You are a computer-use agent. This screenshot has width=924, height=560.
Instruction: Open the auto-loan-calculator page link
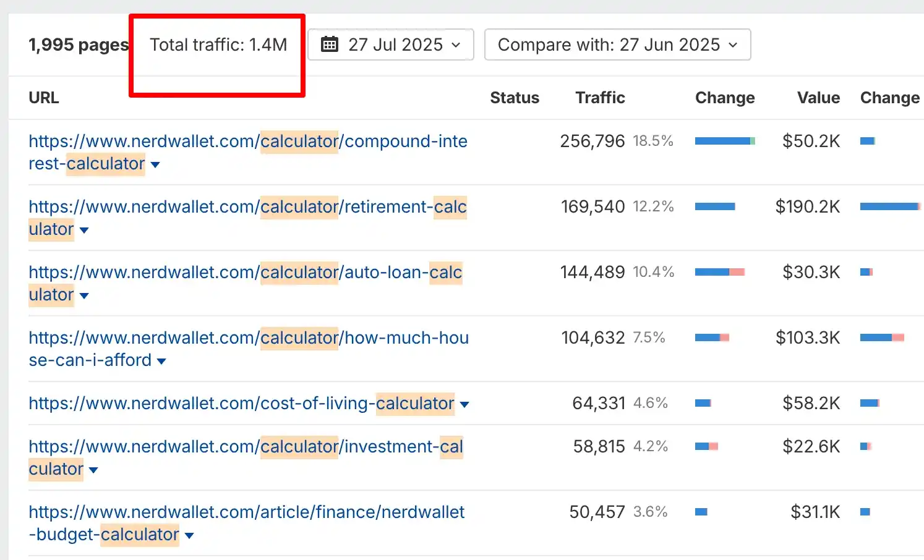(246, 283)
